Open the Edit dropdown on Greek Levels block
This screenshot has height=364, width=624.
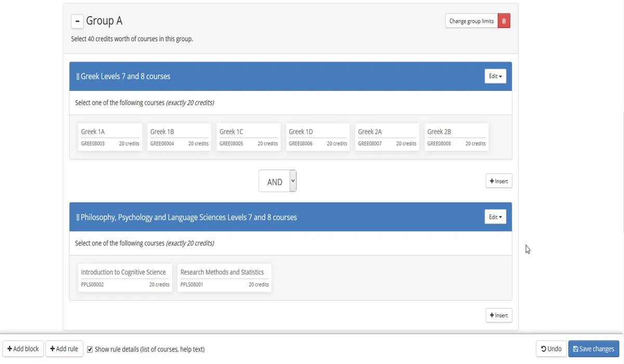[x=495, y=76]
